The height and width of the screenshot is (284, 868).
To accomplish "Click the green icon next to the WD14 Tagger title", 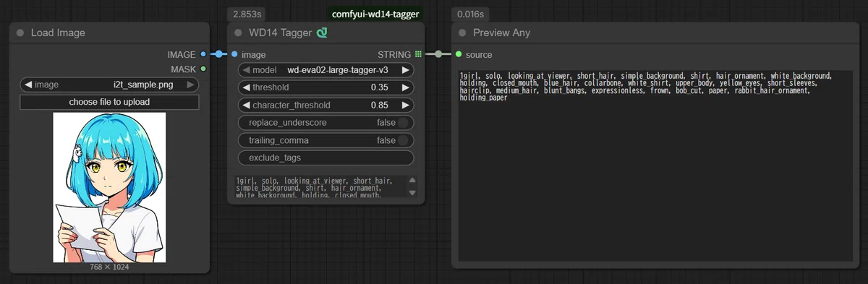I will point(322,33).
